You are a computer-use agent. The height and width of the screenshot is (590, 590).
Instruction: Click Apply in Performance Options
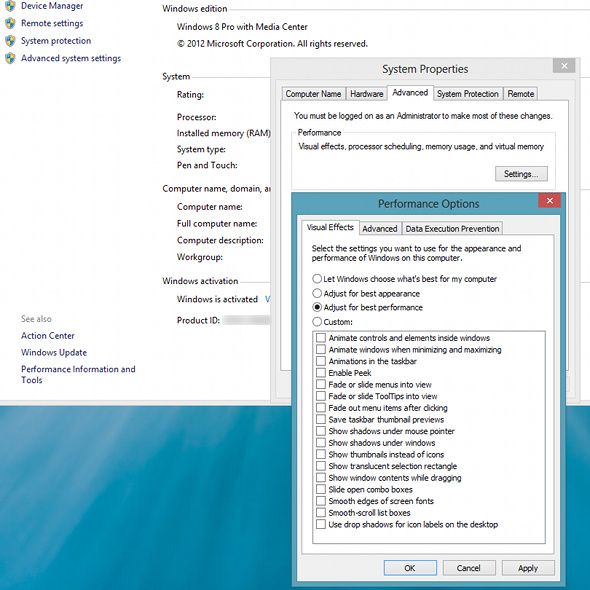[x=528, y=568]
